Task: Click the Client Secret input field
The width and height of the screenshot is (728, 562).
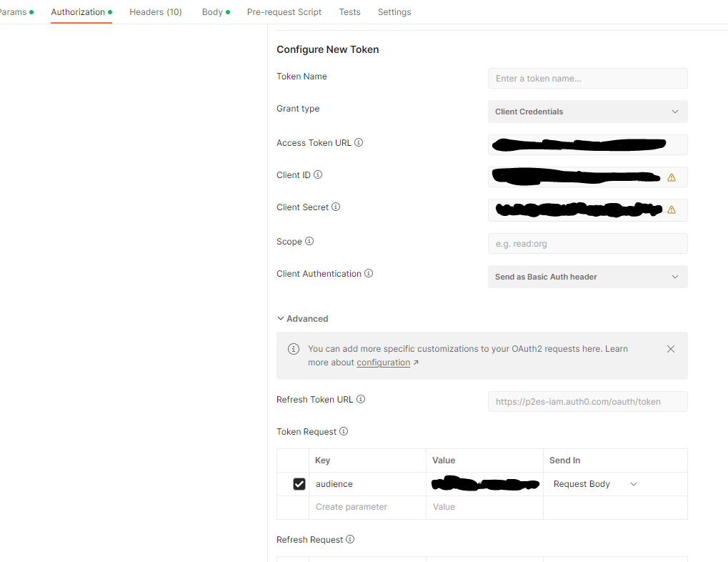Action: coord(588,210)
